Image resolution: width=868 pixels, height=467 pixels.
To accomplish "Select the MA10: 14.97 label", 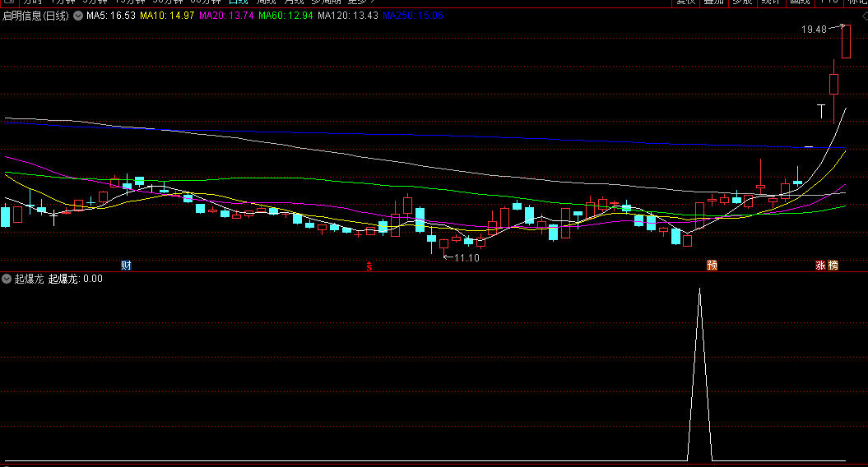I will 167,16.
